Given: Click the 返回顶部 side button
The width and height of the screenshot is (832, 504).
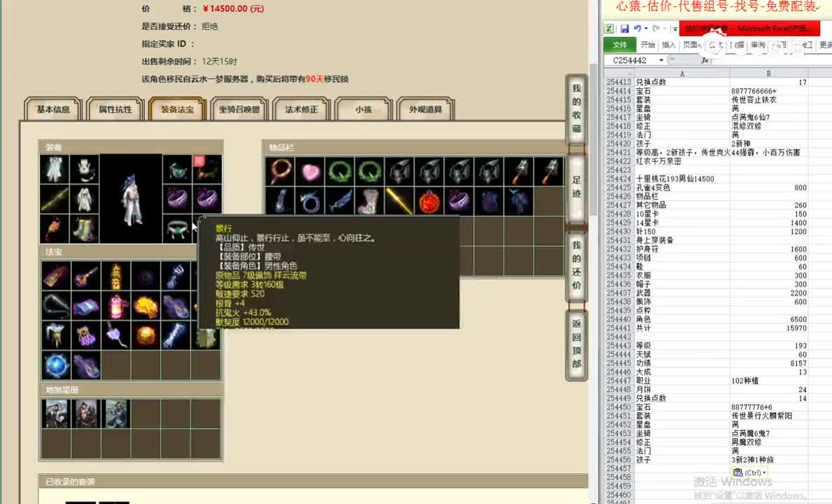Looking at the screenshot, I should (576, 344).
